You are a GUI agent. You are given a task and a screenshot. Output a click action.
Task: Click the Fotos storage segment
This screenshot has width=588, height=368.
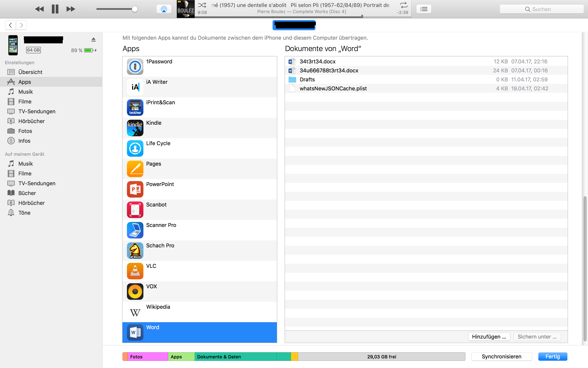[148, 357]
